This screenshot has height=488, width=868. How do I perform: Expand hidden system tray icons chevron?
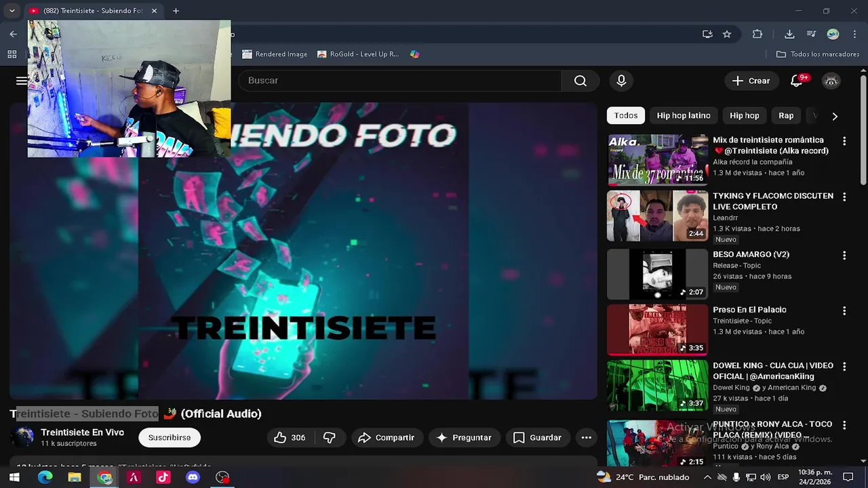pos(707,477)
